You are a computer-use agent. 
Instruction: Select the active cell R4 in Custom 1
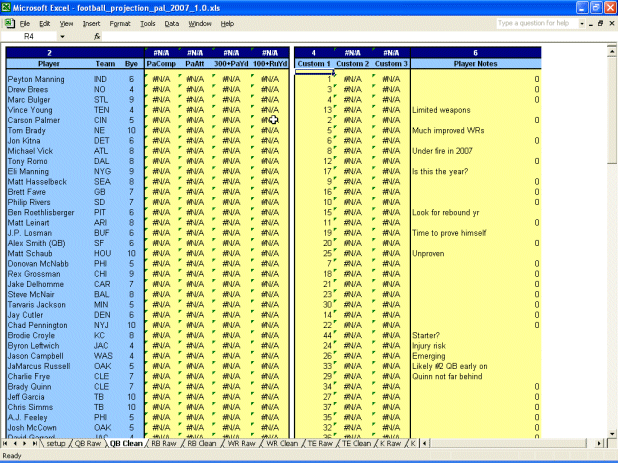[314, 72]
